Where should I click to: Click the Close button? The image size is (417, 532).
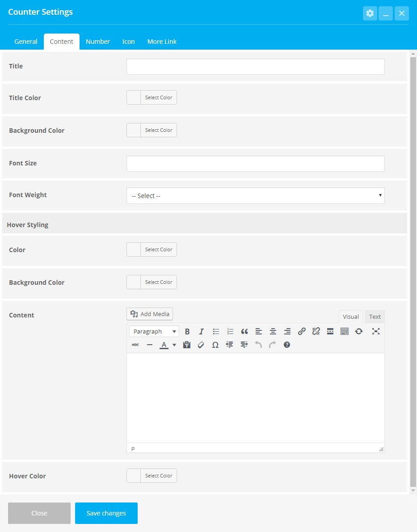39,513
